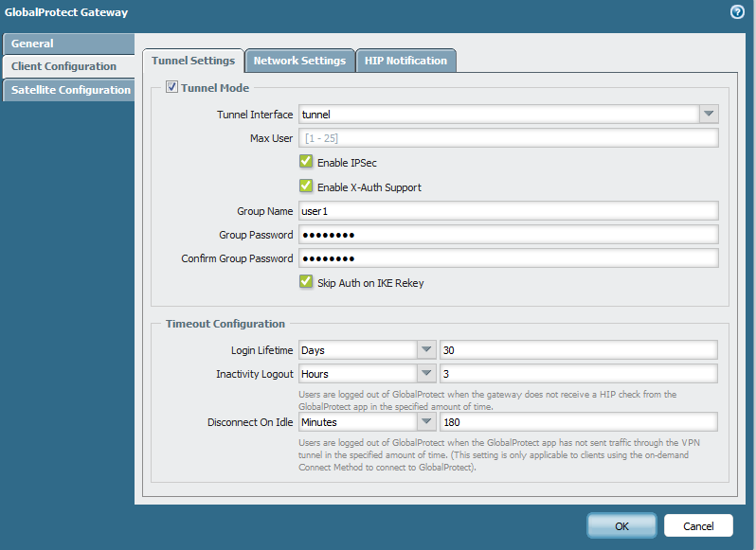Switch to the HIP Notification tab
756x550 pixels.
(x=406, y=61)
